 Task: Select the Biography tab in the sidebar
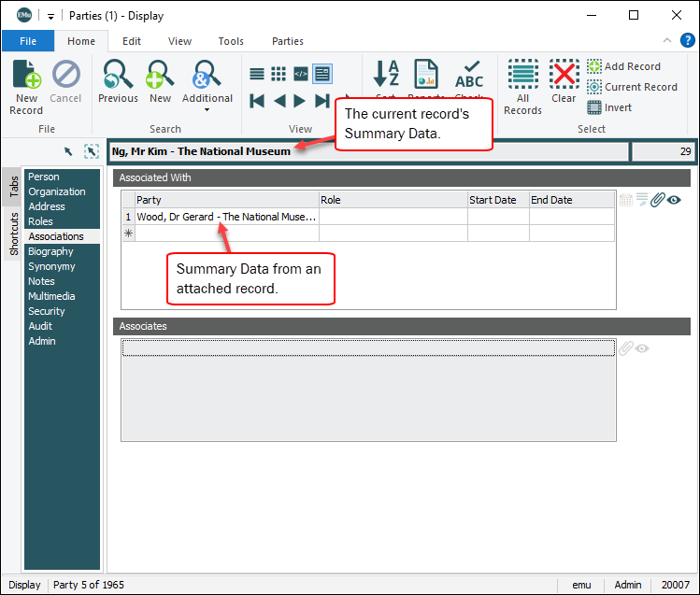[50, 251]
